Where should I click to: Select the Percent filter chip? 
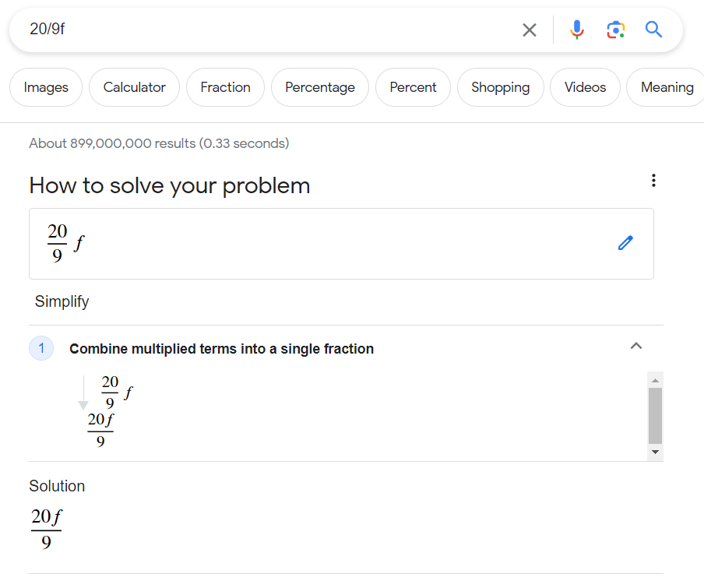click(x=413, y=87)
